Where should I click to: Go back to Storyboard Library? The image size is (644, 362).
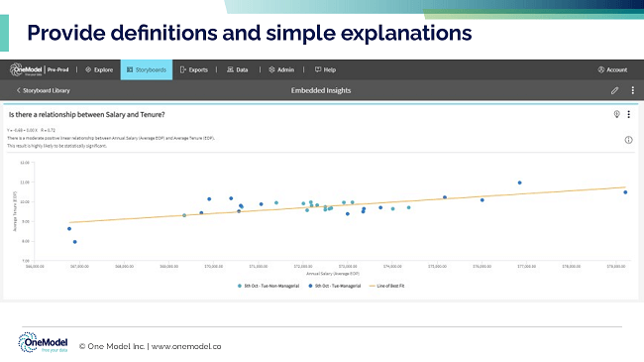[44, 90]
